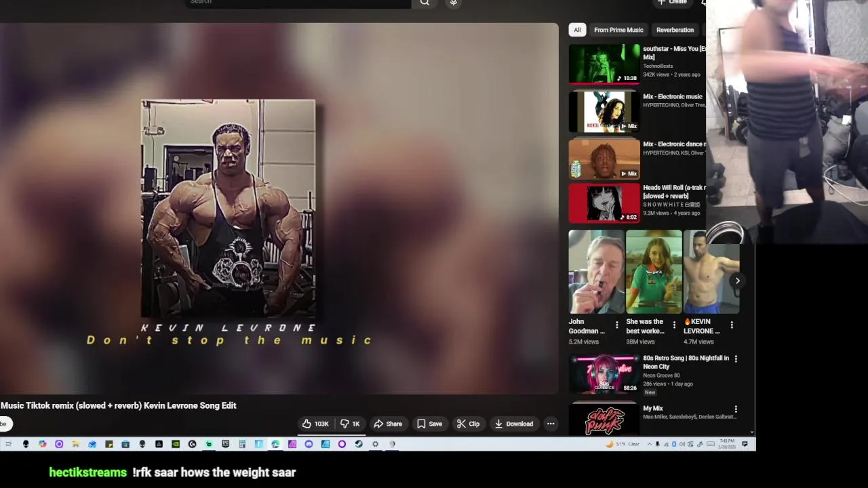Open the 51°F Clear weather widget
The width and height of the screenshot is (868, 488).
(x=623, y=444)
